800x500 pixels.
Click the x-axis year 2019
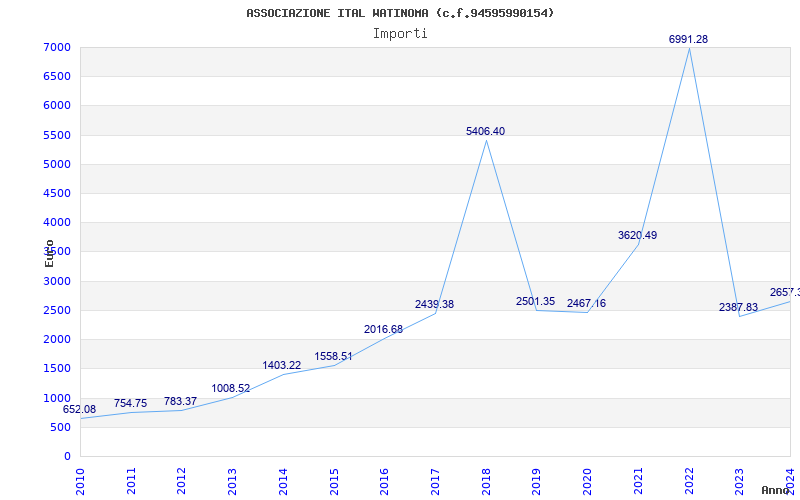click(536, 482)
